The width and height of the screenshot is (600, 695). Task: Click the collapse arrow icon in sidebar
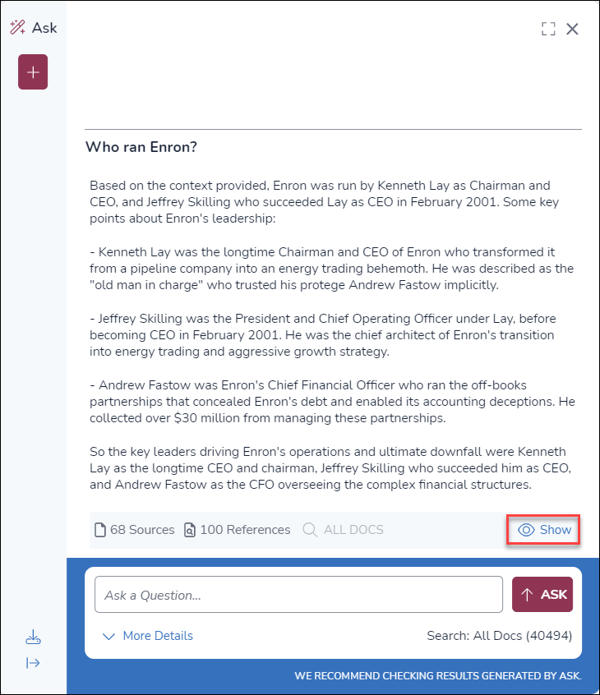(33, 662)
